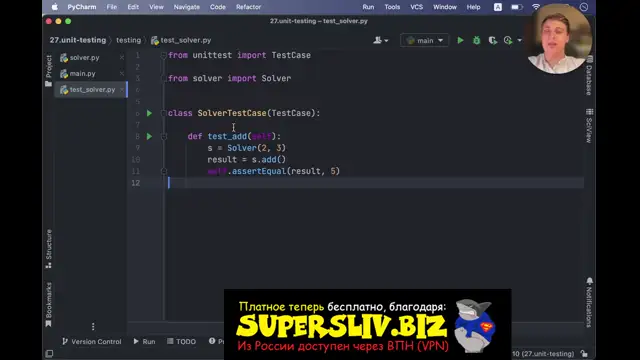Close the main.py tab
This screenshot has width=640, height=360.
[x=122, y=73]
